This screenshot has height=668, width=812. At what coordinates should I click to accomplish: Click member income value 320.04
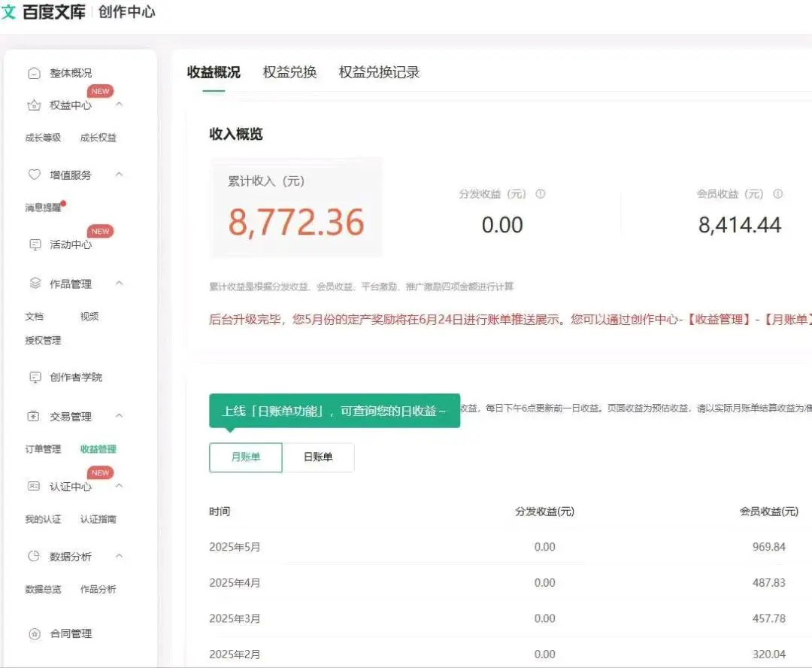pyautogui.click(x=769, y=654)
